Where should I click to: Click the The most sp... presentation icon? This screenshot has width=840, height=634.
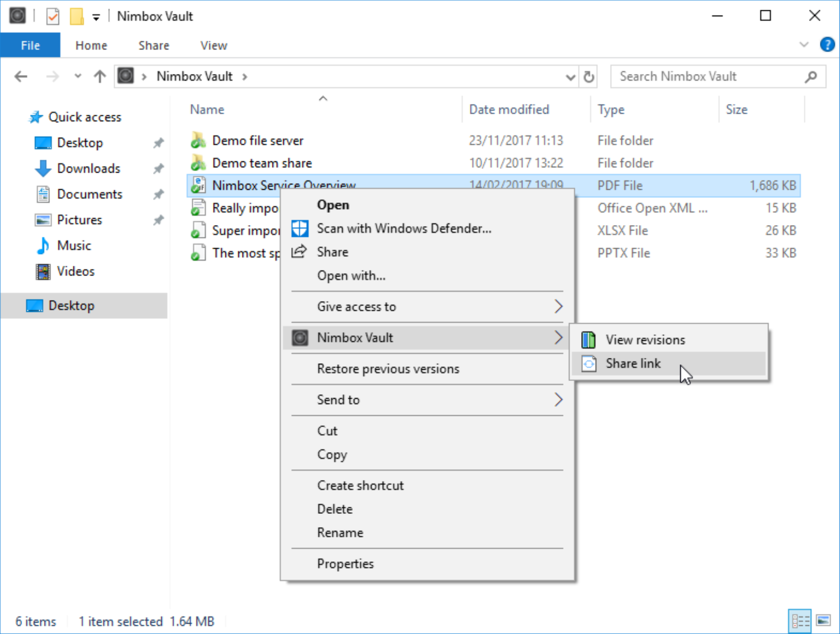tap(198, 253)
